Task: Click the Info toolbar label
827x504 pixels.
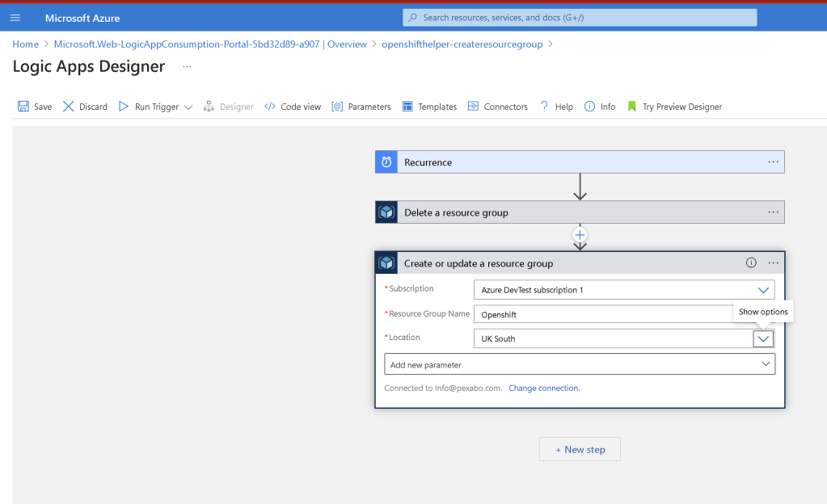Action: (x=608, y=107)
